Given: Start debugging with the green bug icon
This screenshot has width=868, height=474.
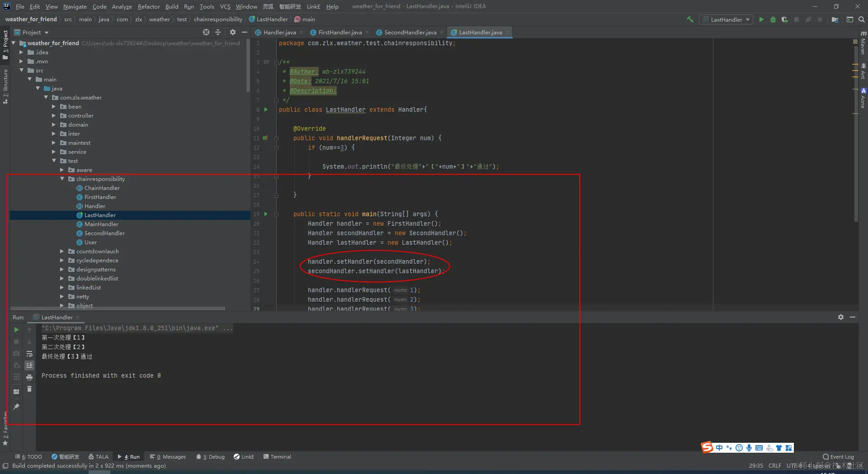Looking at the screenshot, I should tap(773, 19).
